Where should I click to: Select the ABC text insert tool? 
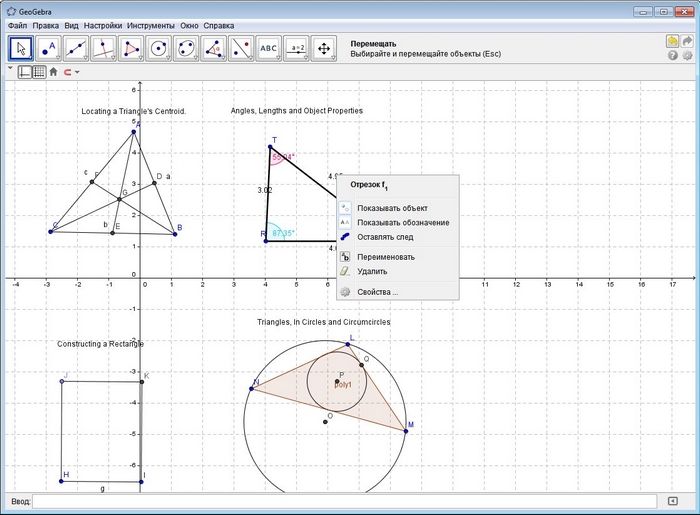click(x=268, y=48)
